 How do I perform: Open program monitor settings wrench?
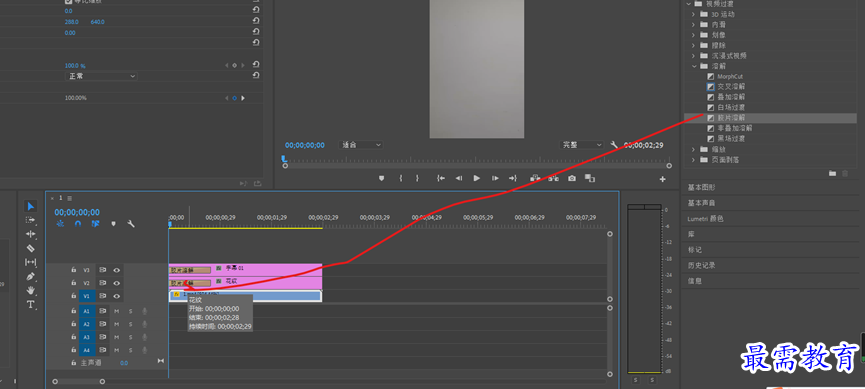[x=615, y=145]
